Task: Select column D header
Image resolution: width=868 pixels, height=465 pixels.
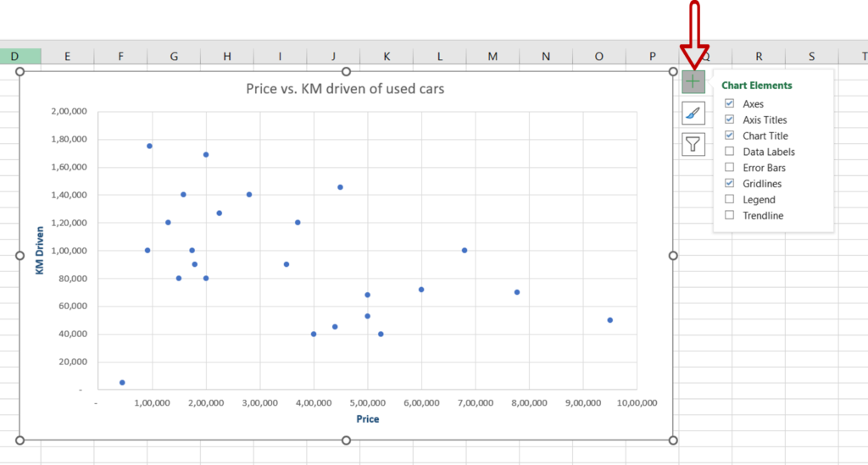Action: (14, 57)
